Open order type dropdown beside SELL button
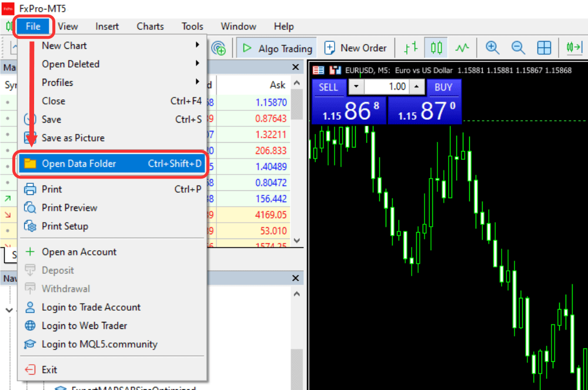 coord(356,86)
